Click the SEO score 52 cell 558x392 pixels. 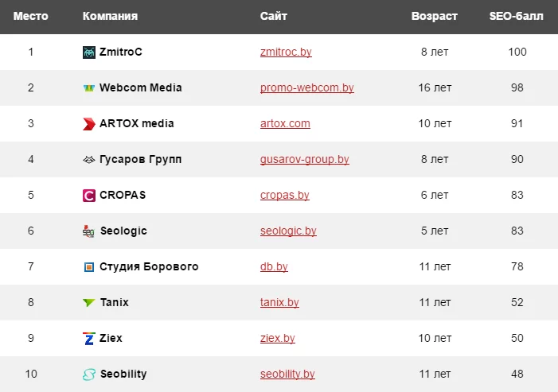click(517, 302)
